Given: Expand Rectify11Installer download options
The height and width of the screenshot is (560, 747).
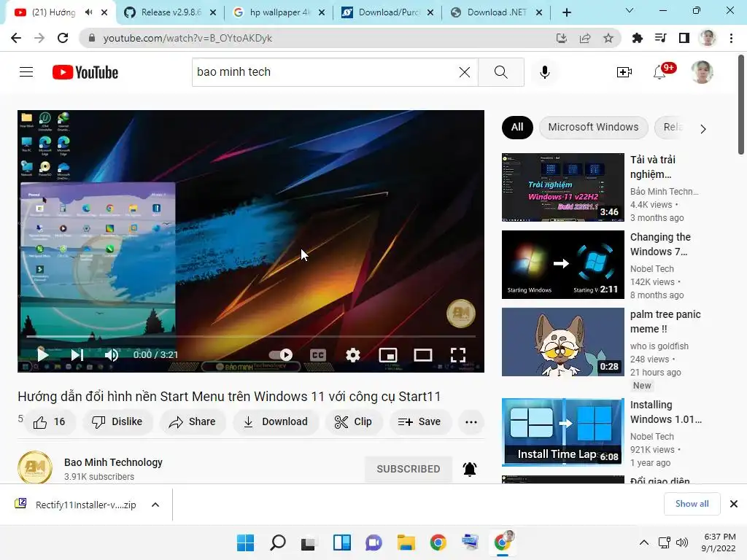Looking at the screenshot, I should tap(155, 505).
